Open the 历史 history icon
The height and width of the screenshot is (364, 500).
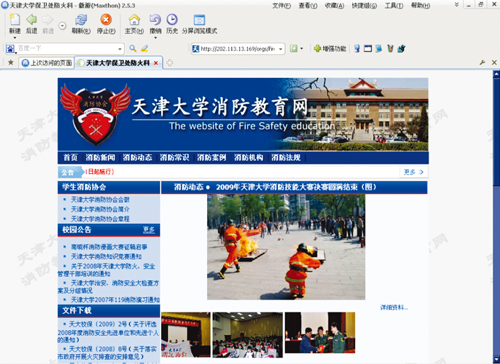[172, 20]
